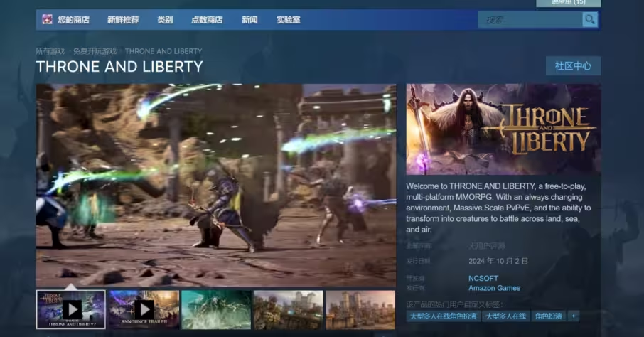Click the search magnifier icon
644x337 pixels.
[589, 20]
